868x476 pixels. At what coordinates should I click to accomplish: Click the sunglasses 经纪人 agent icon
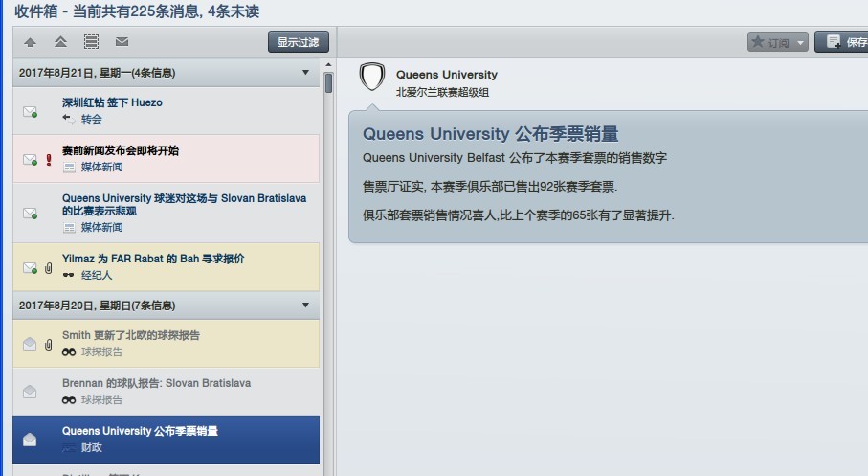[69, 275]
